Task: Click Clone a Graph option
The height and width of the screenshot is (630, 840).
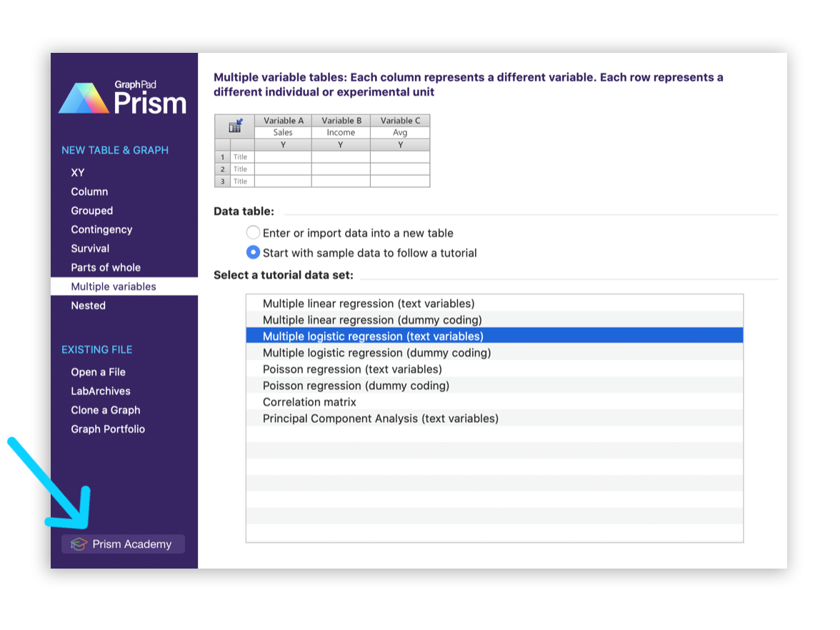Action: pos(105,410)
